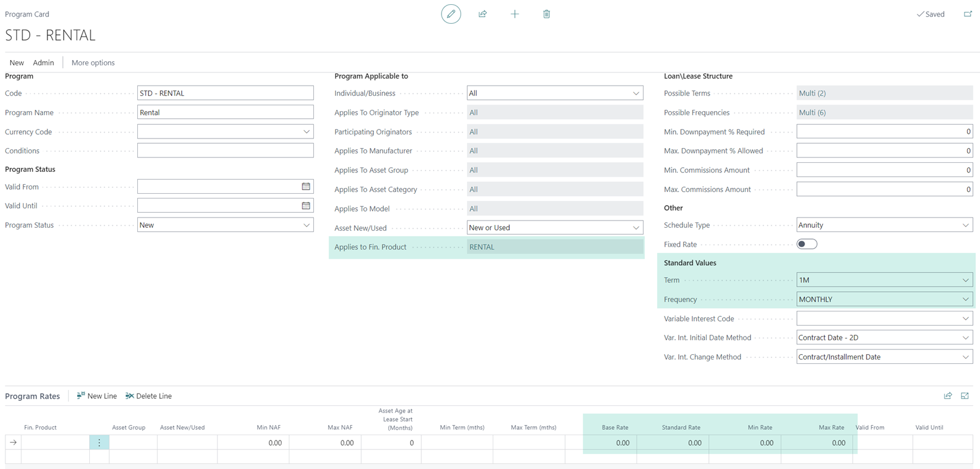The height and width of the screenshot is (469, 980).
Task: Click Applies to Fin. Product RENTAL field
Action: point(555,247)
